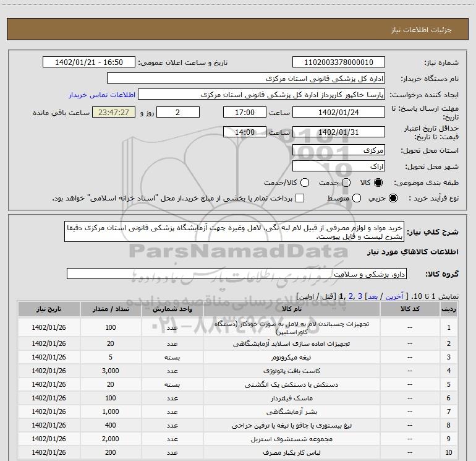Click the days remaining field showing 2
Viewport: 476px width, 461px height.
[178, 112]
